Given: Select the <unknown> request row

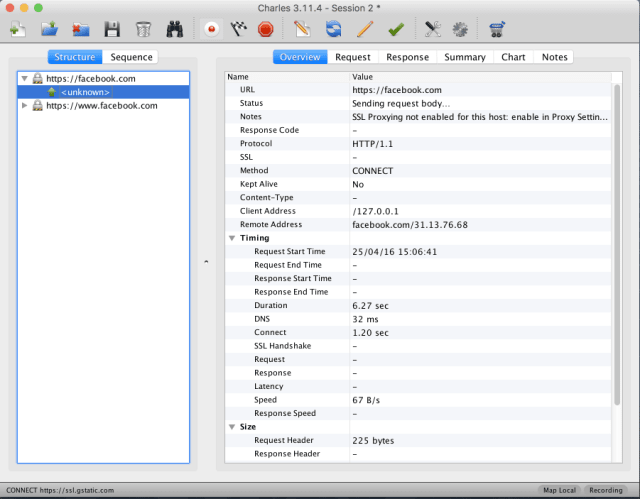Looking at the screenshot, I should point(103,92).
